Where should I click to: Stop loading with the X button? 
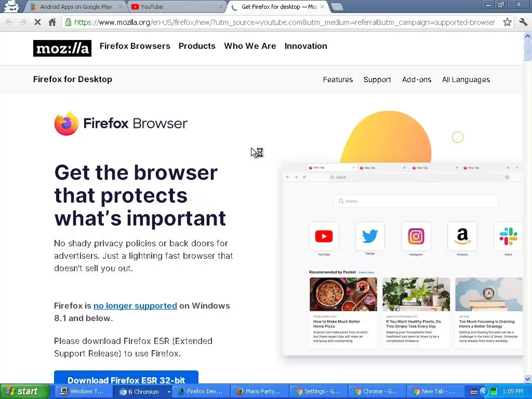pos(37,22)
